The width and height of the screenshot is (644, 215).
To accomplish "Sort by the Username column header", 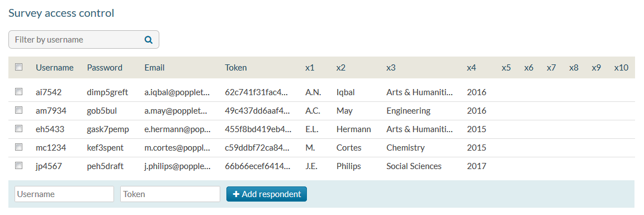I will (55, 68).
